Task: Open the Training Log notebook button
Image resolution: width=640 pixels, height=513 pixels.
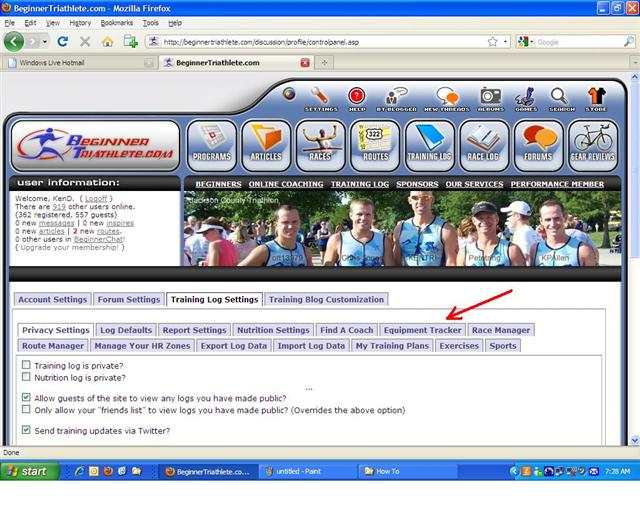Action: pyautogui.click(x=429, y=146)
